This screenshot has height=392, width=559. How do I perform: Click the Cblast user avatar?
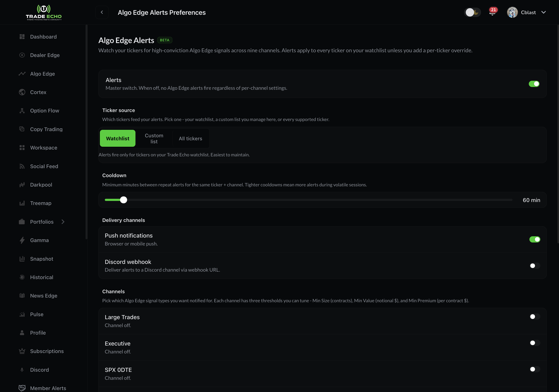click(x=512, y=12)
